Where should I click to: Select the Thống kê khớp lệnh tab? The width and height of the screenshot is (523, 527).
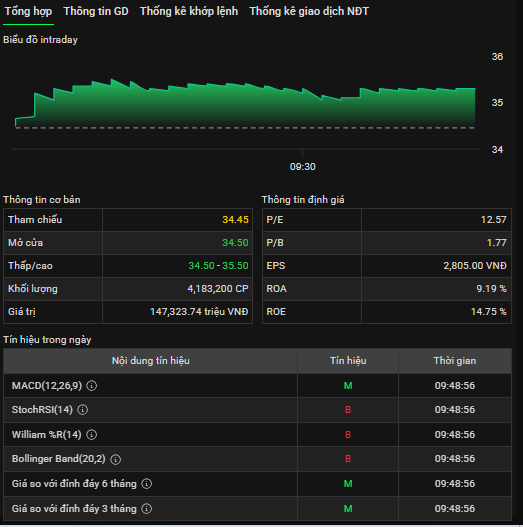189,11
